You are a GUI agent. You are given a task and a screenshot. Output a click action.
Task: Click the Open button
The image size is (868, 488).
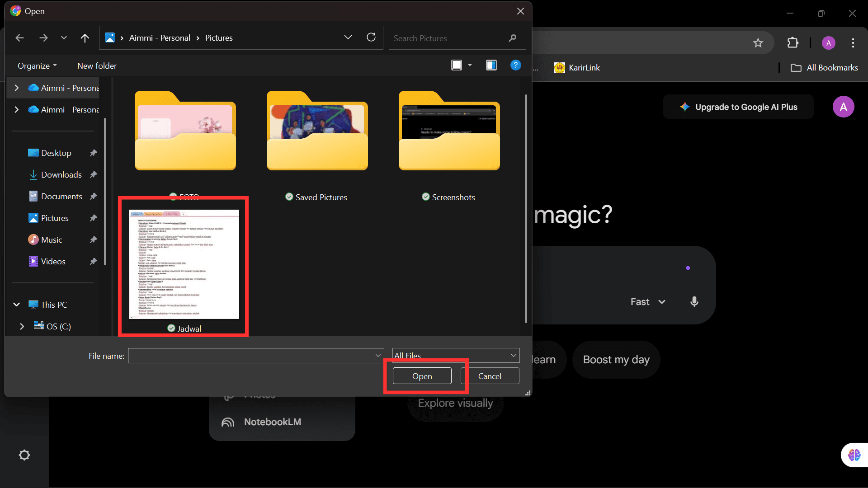pyautogui.click(x=422, y=376)
